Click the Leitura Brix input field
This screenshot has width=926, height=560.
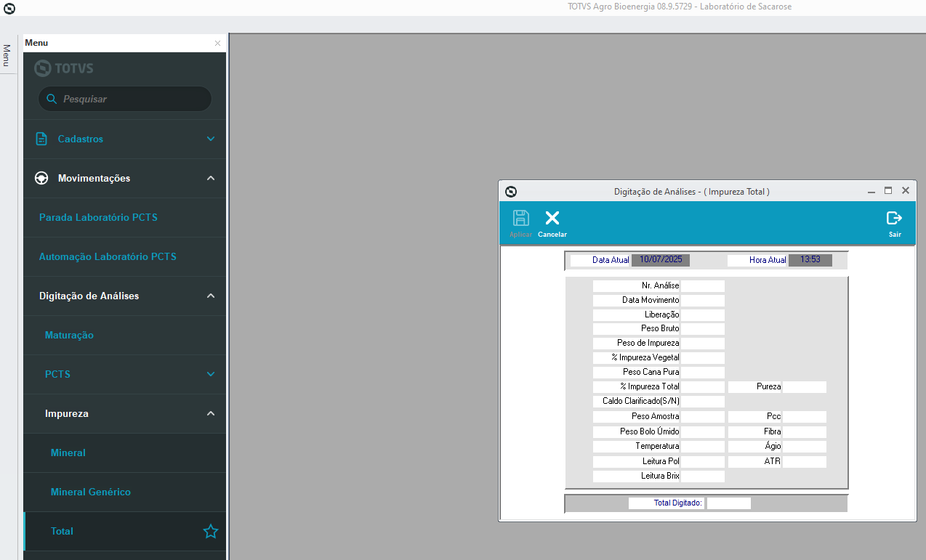[703, 476]
